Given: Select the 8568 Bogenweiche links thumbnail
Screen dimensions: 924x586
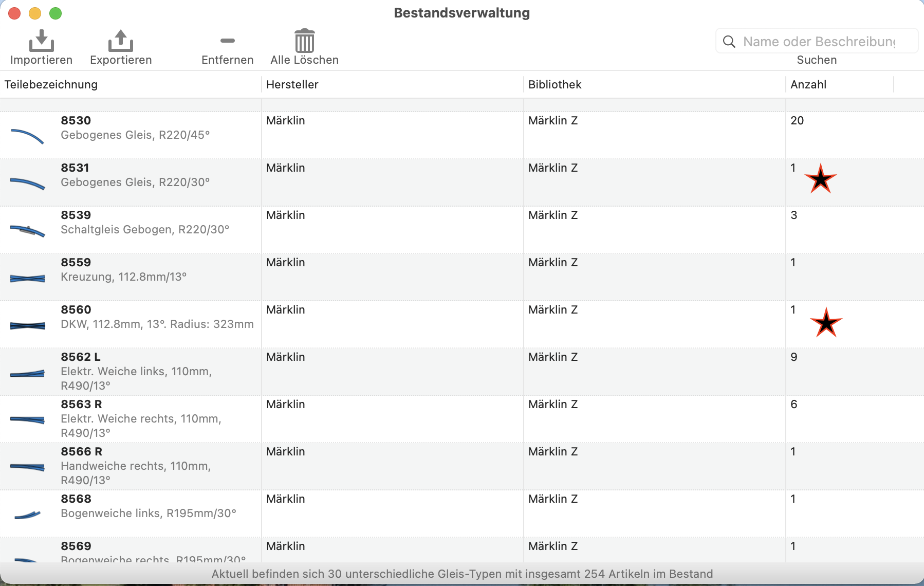Looking at the screenshot, I should tap(28, 515).
